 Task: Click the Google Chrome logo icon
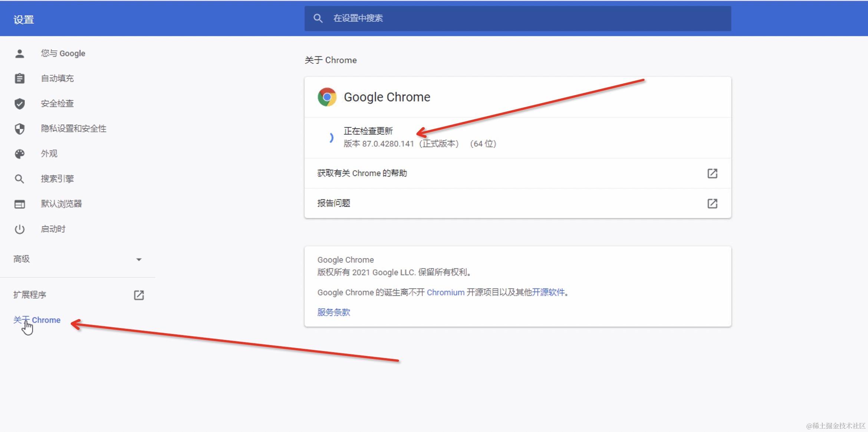327,97
